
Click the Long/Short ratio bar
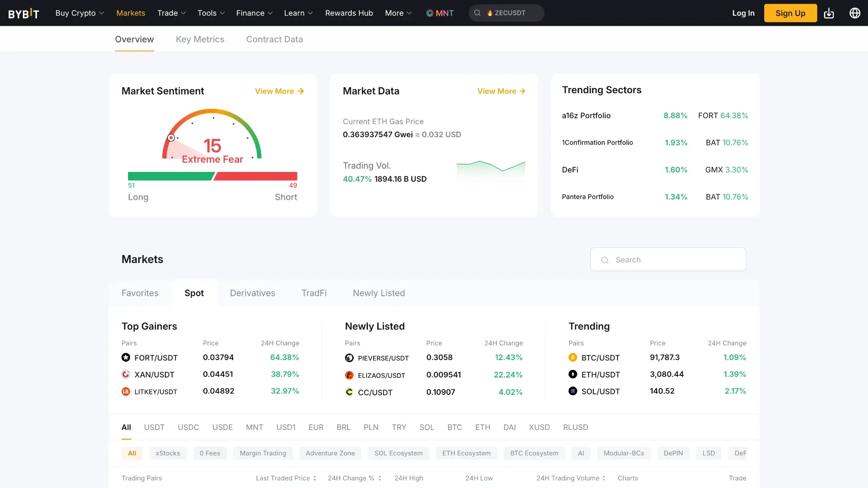point(212,175)
